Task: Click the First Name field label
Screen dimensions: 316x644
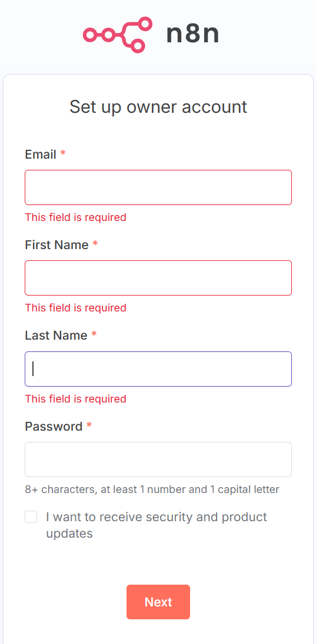Action: [56, 245]
